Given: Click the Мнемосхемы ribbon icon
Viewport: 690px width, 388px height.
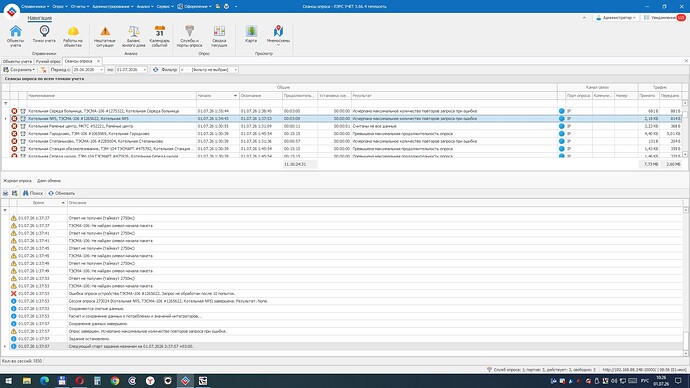Looking at the screenshot, I should (278, 35).
